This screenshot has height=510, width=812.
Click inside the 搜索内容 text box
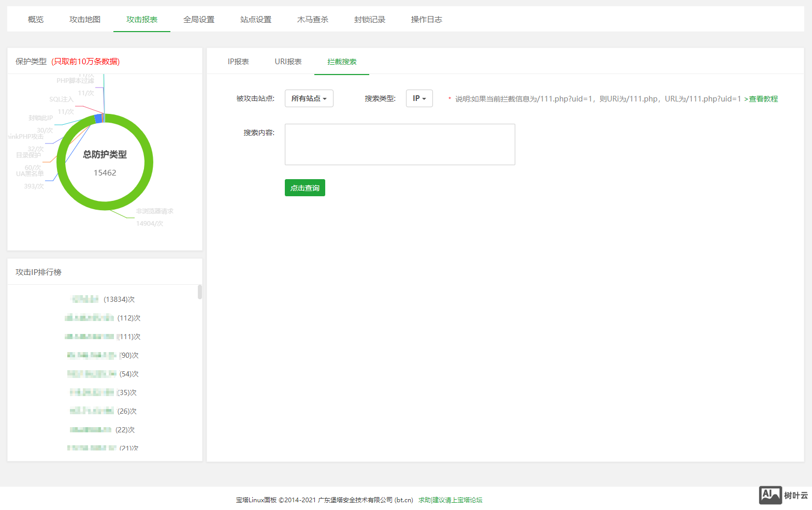coord(400,144)
